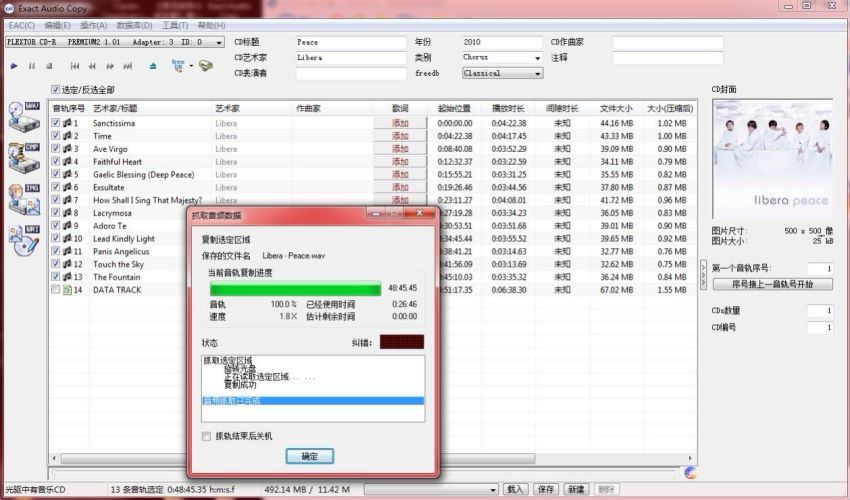Viewport: 850px width, 500px height.
Task: Click the green track progress bar
Action: pyautogui.click(x=295, y=289)
